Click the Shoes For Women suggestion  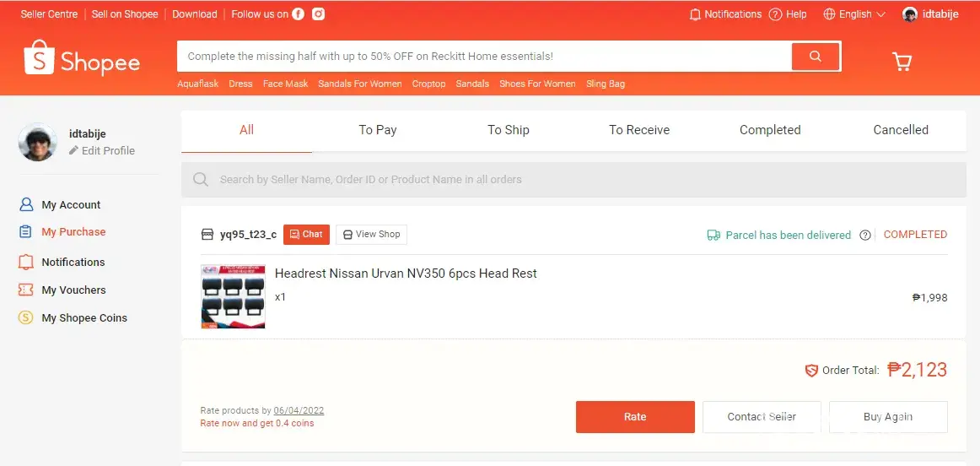[537, 84]
